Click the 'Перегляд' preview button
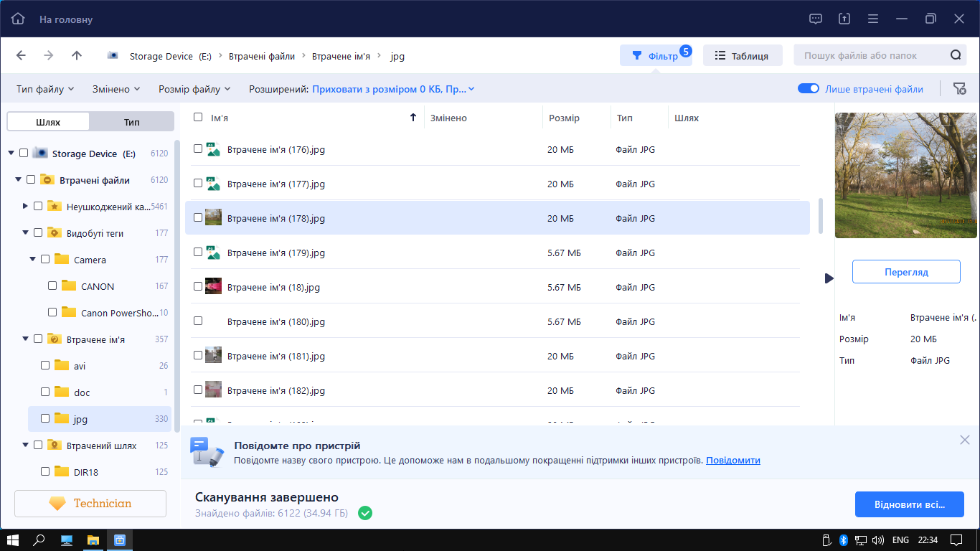 coord(906,272)
